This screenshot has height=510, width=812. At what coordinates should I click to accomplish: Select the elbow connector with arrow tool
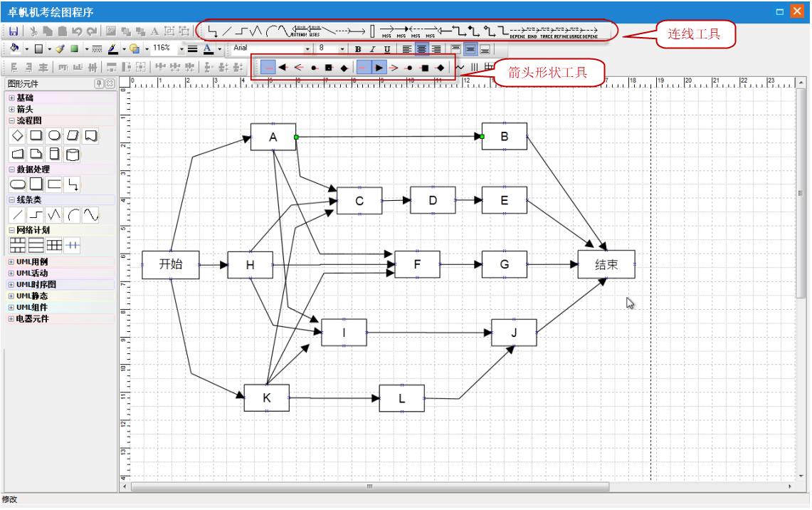point(212,31)
